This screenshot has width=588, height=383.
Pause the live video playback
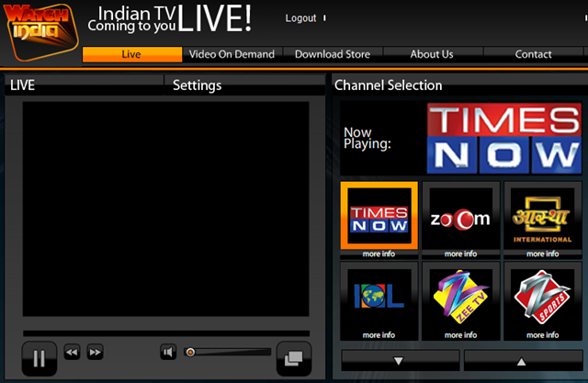[x=39, y=359]
